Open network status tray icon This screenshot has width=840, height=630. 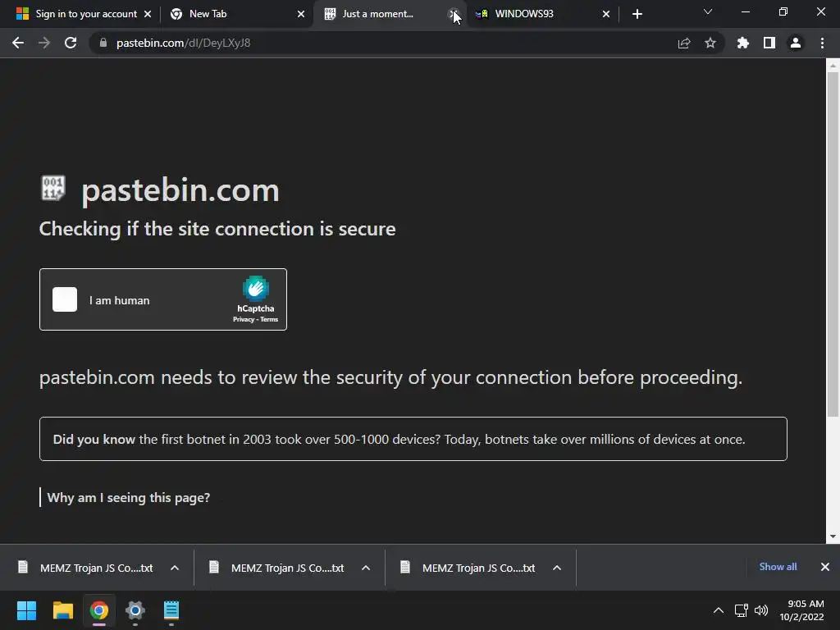pos(742,610)
